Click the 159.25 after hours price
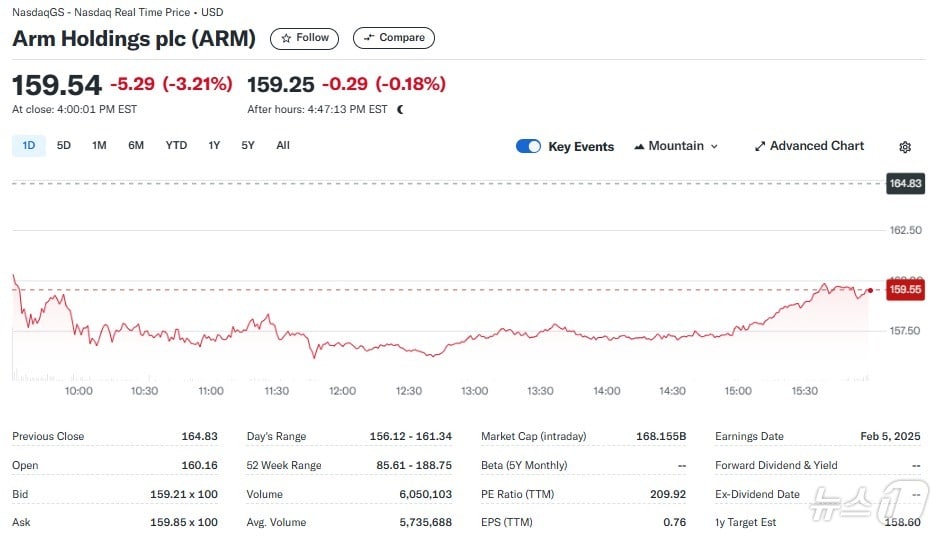Screen dimensions: 939x537 (281, 84)
